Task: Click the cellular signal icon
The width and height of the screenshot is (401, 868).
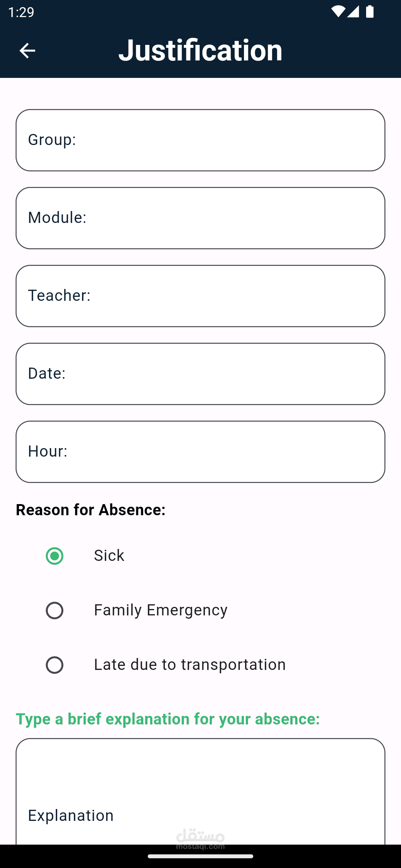Action: tap(353, 12)
